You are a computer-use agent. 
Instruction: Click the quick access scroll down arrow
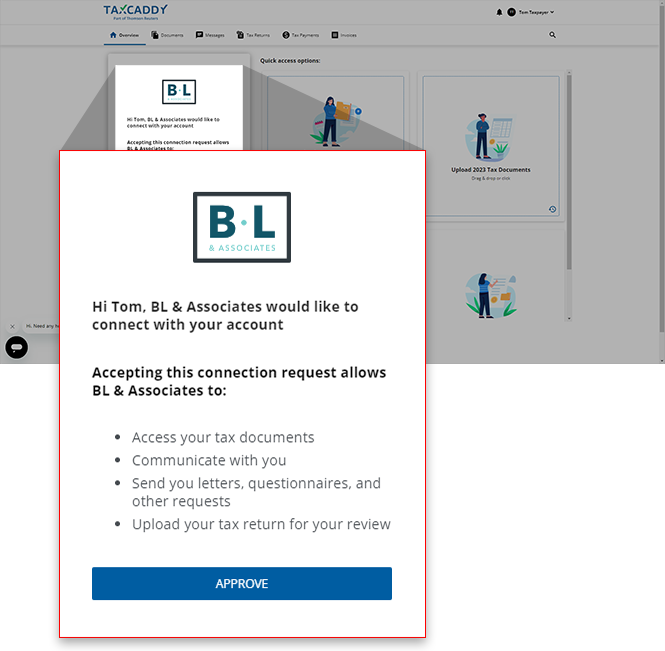coord(569,318)
